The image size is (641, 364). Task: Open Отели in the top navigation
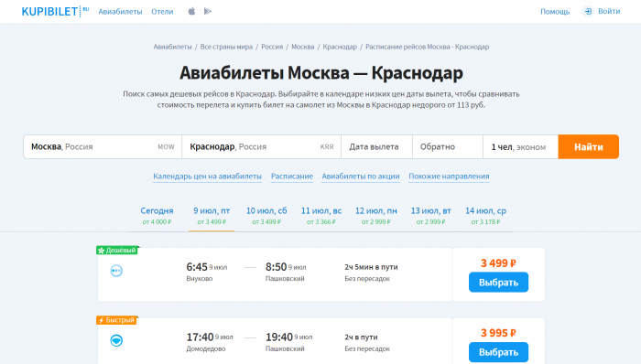pos(162,12)
